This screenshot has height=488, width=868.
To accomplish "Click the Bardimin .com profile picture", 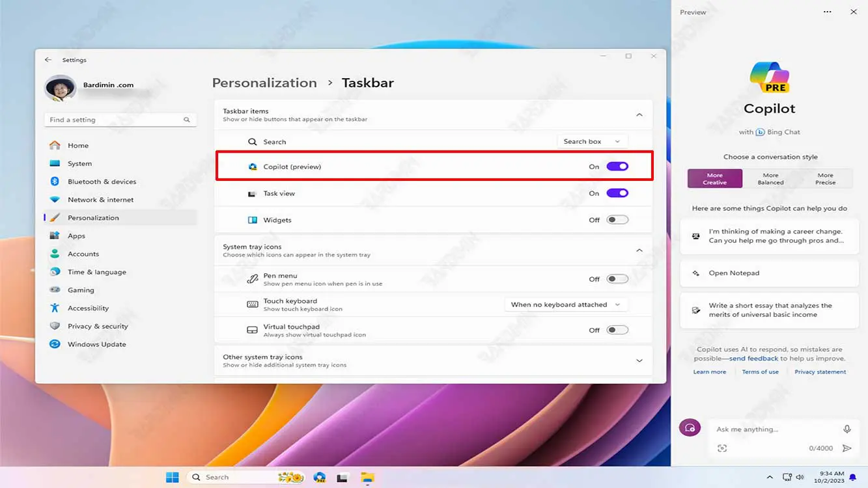I will pos(61,88).
